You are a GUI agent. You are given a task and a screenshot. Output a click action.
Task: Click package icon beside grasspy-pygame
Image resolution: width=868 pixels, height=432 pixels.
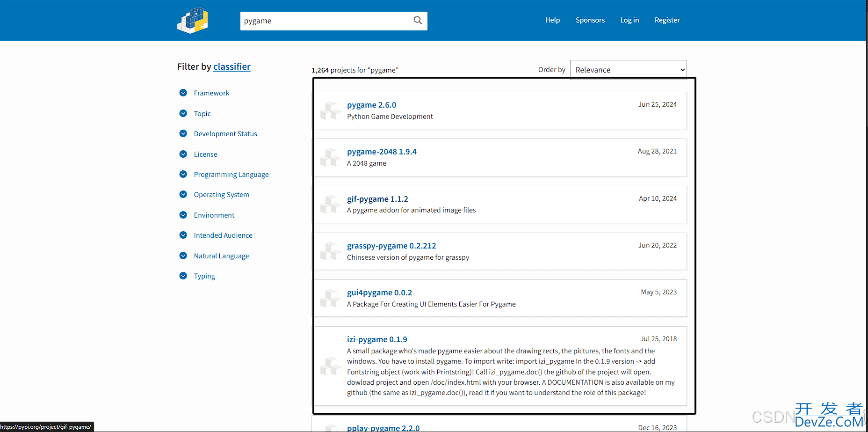(x=331, y=251)
